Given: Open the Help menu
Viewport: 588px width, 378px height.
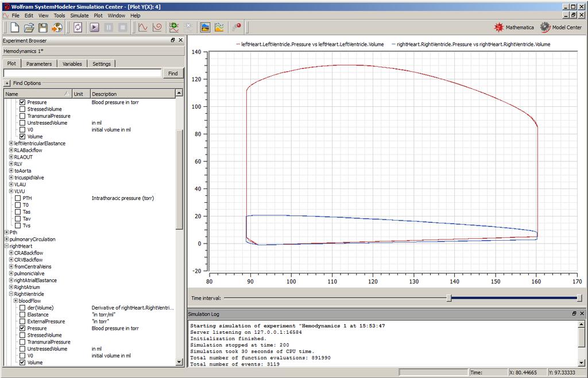Looking at the screenshot, I should tap(136, 16).
